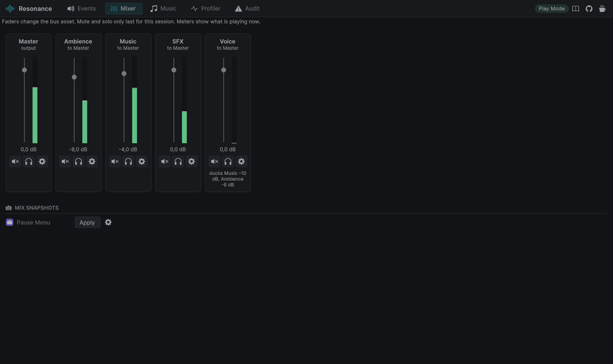Click the Ambience -8,0 dB value

click(78, 149)
